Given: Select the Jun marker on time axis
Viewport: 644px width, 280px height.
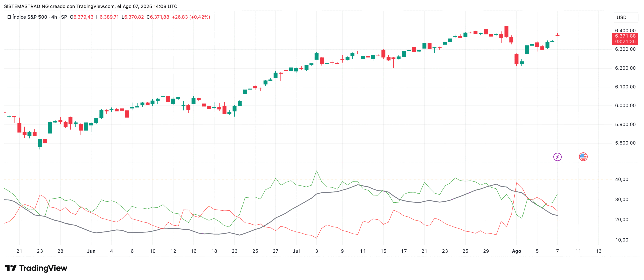Looking at the screenshot, I should tap(91, 251).
